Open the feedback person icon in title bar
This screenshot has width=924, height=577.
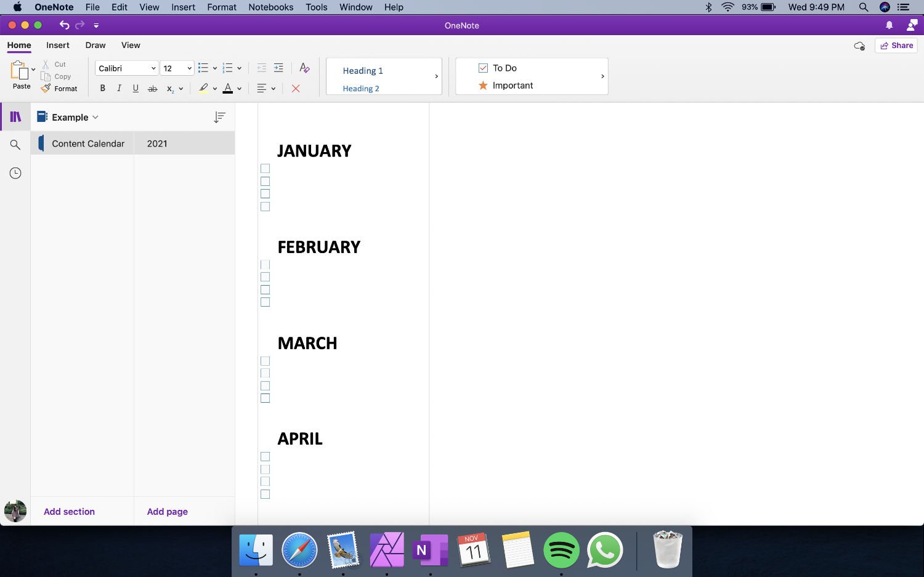tap(912, 25)
